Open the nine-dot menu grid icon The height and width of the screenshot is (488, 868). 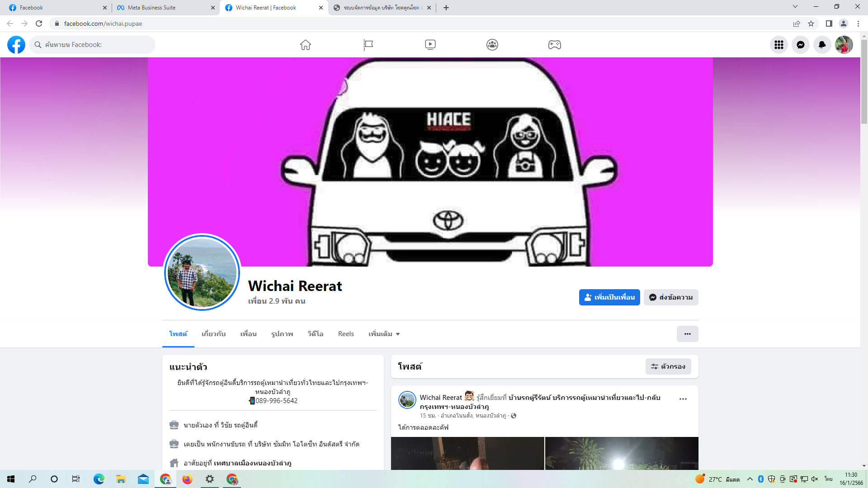779,45
